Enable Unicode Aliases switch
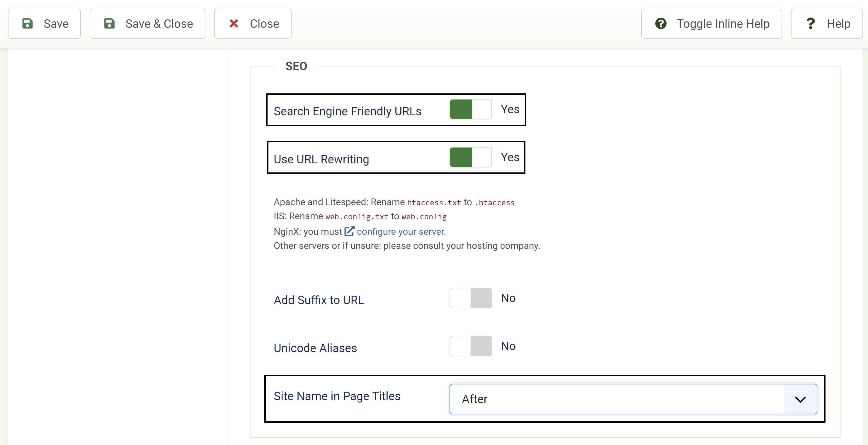 pyautogui.click(x=470, y=346)
